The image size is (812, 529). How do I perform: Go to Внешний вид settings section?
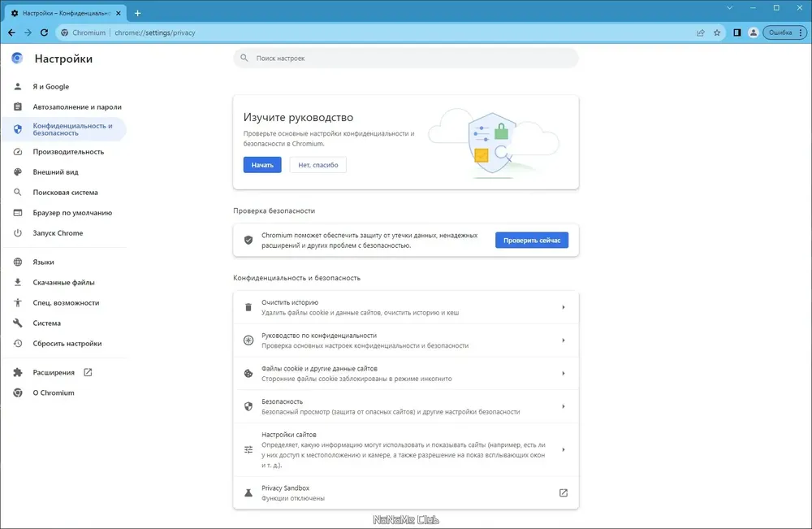point(55,172)
